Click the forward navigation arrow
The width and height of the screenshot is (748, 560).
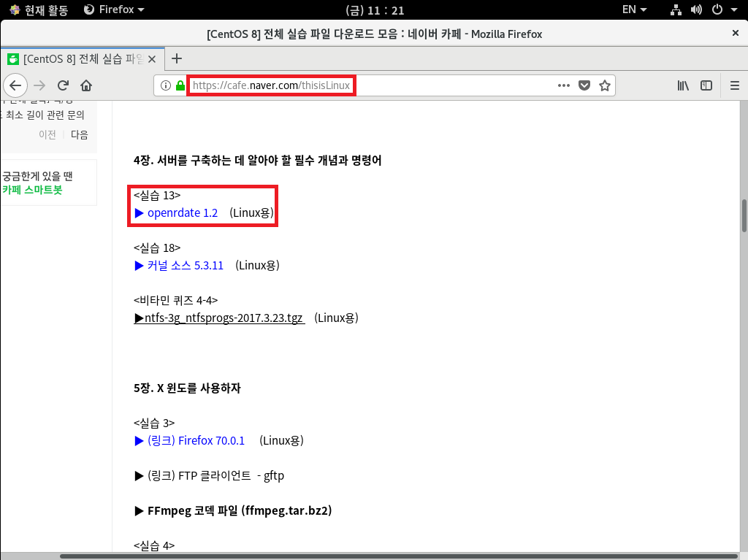(x=39, y=85)
